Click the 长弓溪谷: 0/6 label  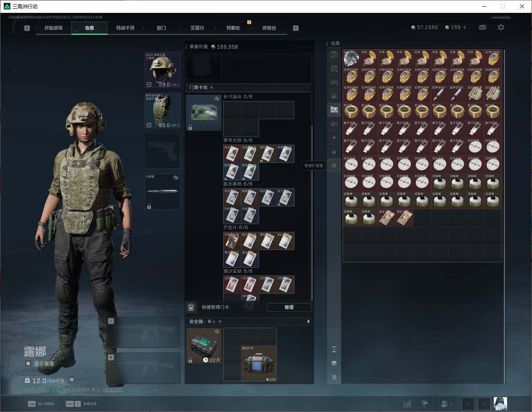click(238, 97)
